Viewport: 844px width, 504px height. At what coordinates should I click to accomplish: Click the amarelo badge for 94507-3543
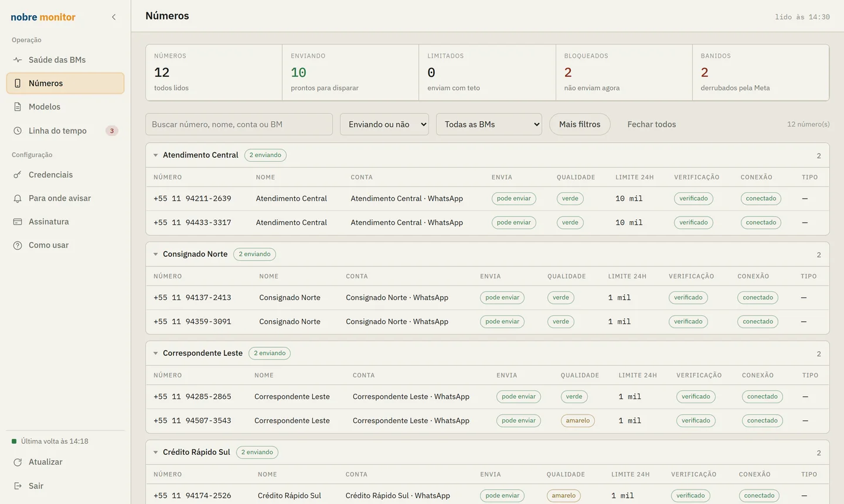coord(578,421)
